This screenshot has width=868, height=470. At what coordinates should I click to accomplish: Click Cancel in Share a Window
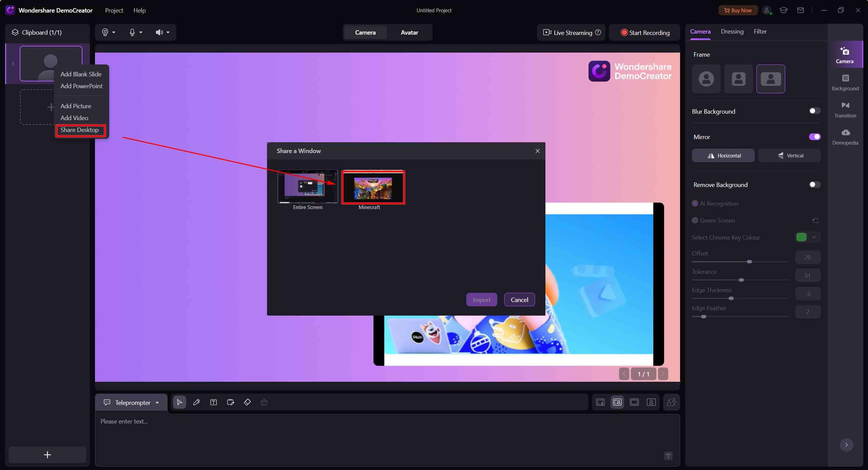[x=519, y=300]
